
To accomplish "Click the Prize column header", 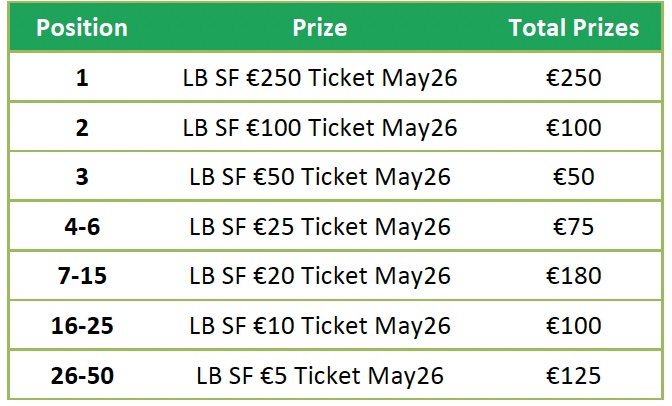I will 320,28.
